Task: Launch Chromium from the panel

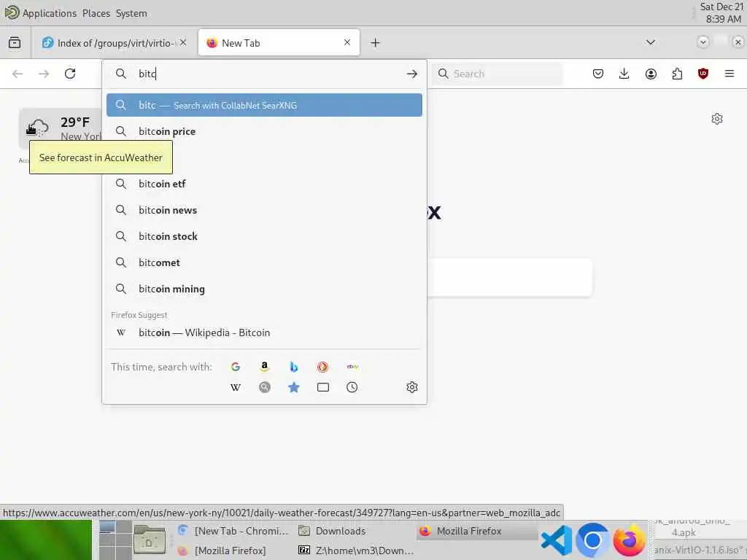Action: pyautogui.click(x=592, y=540)
